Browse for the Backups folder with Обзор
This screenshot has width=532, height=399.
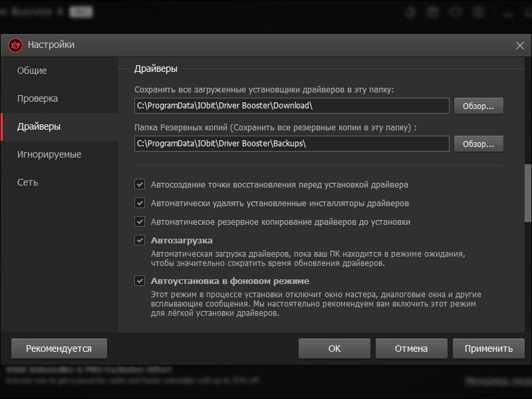478,144
